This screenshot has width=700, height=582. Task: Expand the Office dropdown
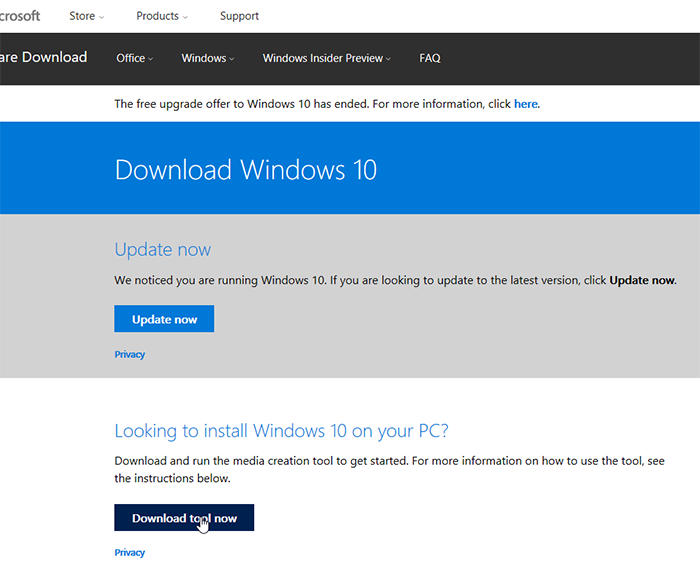pyautogui.click(x=134, y=58)
